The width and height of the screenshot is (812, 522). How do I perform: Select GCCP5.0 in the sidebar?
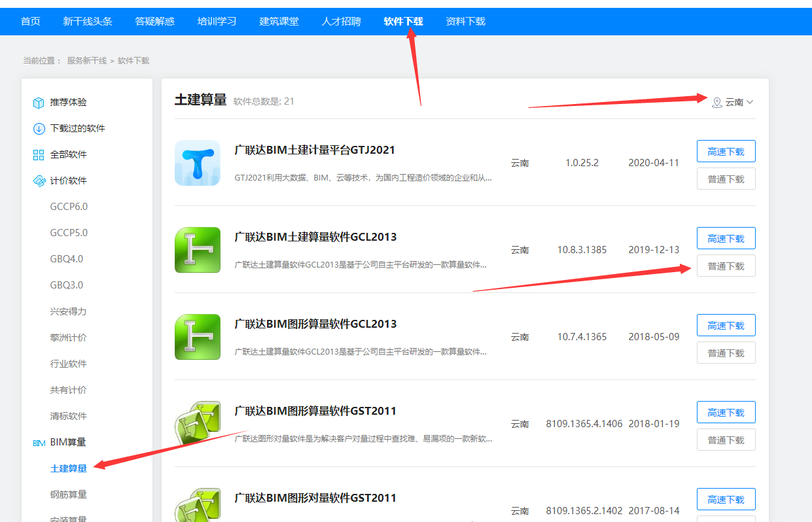[69, 233]
